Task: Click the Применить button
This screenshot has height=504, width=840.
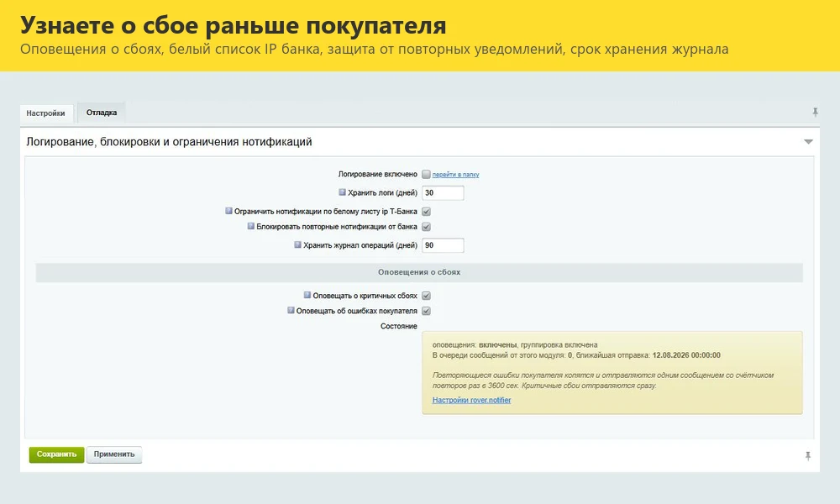Action: click(114, 454)
